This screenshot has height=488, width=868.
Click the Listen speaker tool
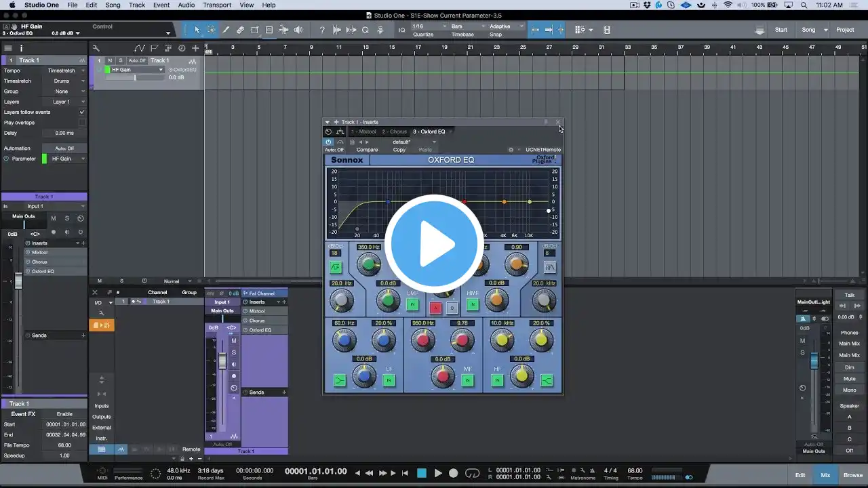tap(298, 30)
